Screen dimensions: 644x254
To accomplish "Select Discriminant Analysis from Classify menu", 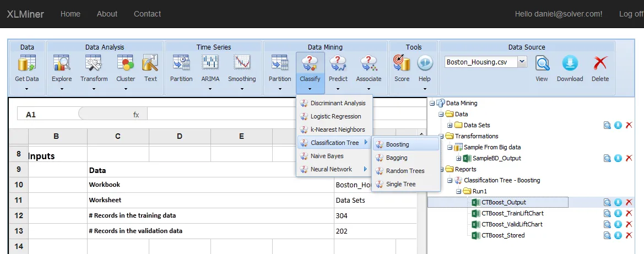I will coord(334,103).
